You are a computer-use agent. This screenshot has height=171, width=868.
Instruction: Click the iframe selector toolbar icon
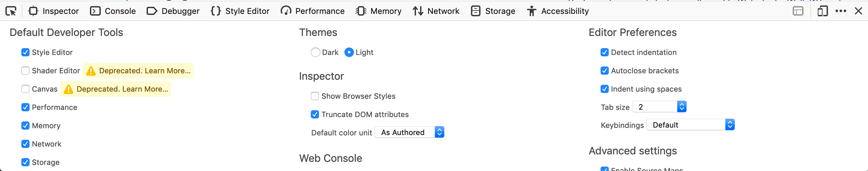tap(798, 11)
